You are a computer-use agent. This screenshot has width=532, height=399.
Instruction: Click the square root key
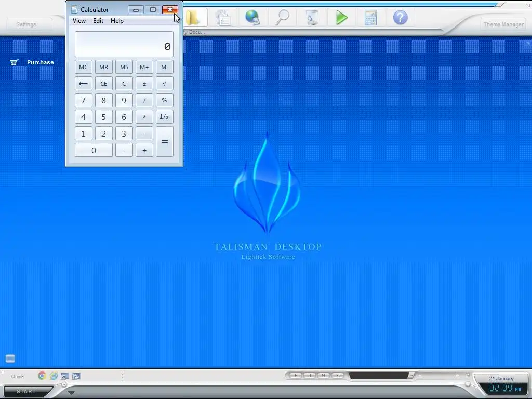[165, 84]
